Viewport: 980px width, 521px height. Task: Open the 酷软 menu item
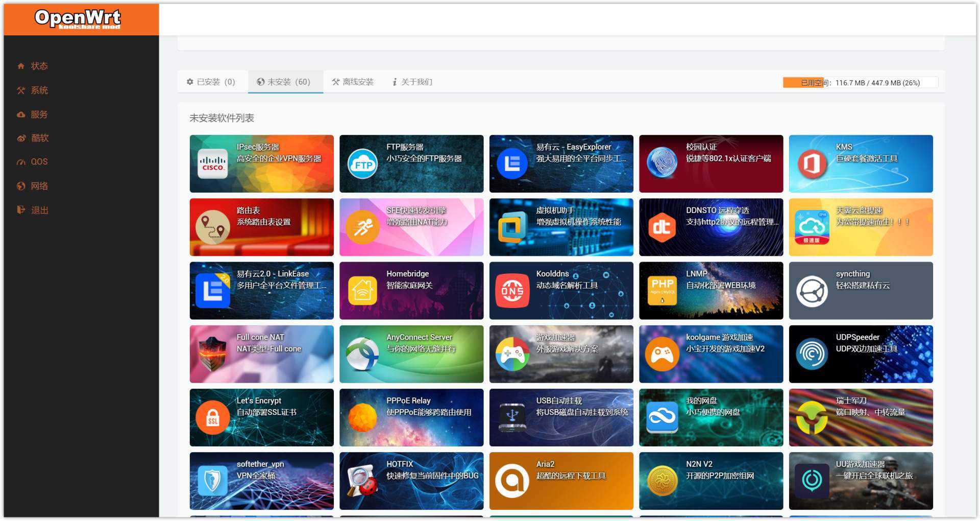click(39, 138)
